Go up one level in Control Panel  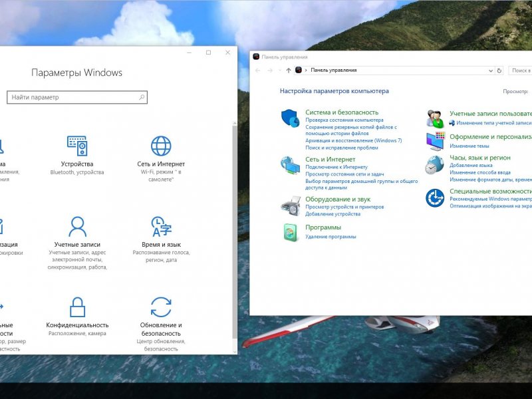(x=289, y=70)
